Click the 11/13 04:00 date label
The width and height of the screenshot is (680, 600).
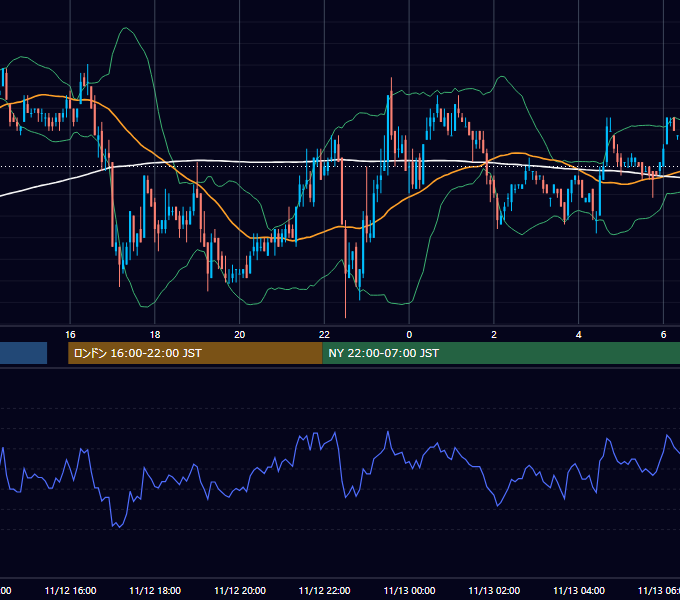coord(579,590)
